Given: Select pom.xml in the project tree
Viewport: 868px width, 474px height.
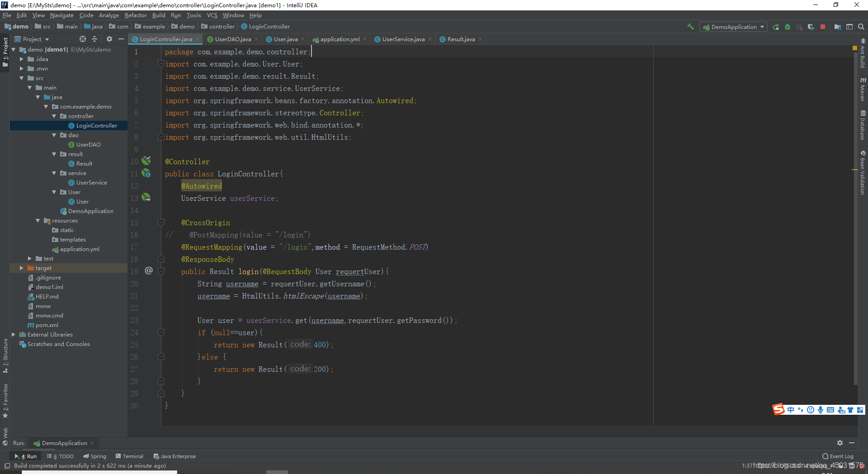Looking at the screenshot, I should [x=47, y=325].
